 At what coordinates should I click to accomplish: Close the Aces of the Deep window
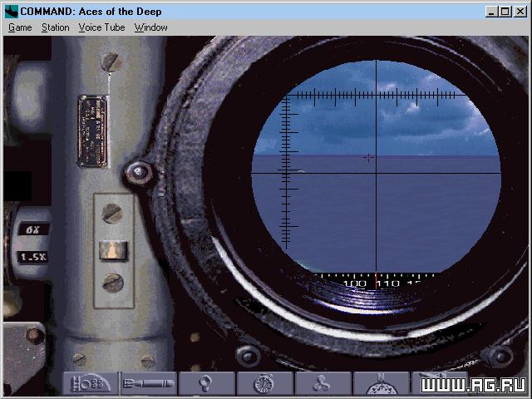click(520, 12)
